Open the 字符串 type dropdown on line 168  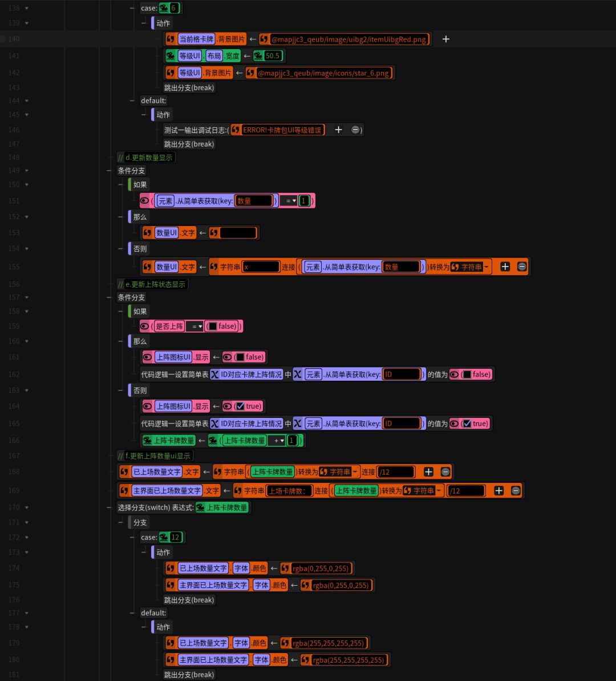coord(339,472)
